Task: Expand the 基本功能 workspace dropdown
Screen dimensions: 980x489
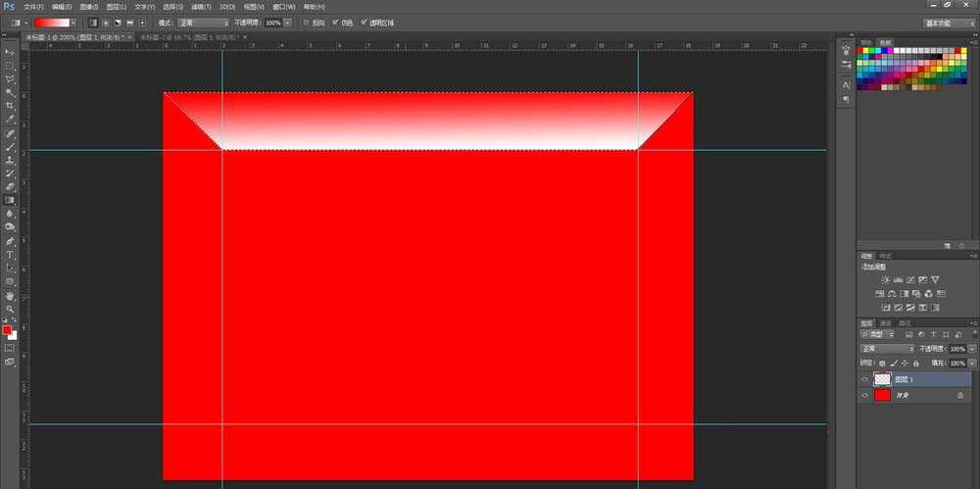Action: [950, 23]
